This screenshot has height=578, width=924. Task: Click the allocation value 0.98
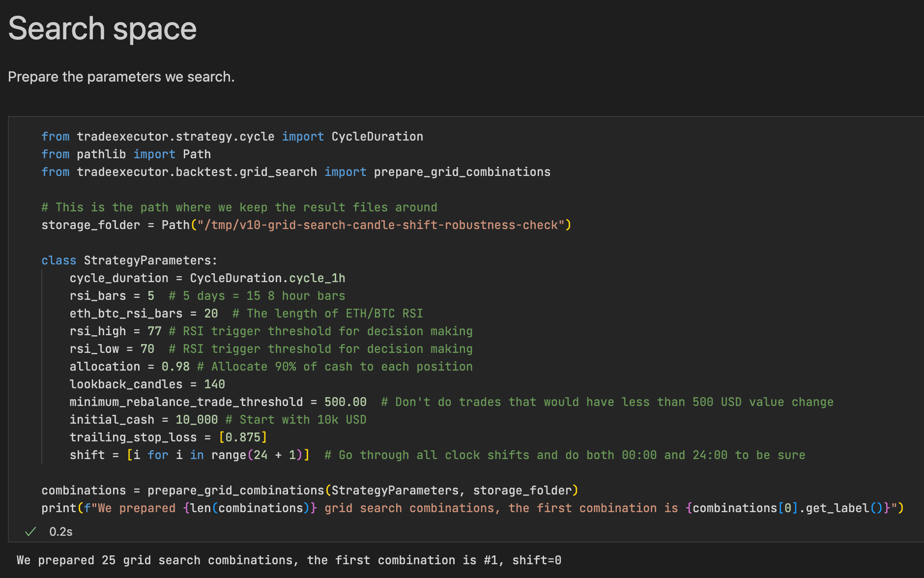pyautogui.click(x=175, y=367)
